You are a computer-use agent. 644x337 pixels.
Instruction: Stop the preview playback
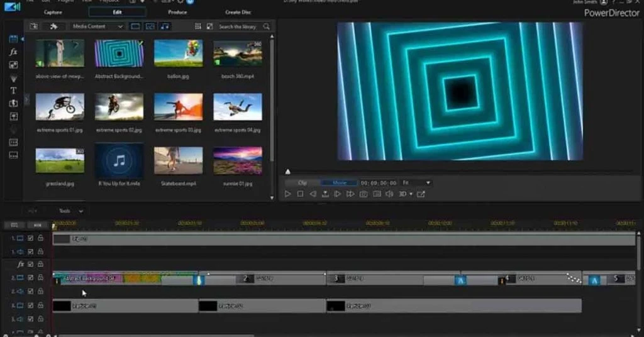click(300, 194)
